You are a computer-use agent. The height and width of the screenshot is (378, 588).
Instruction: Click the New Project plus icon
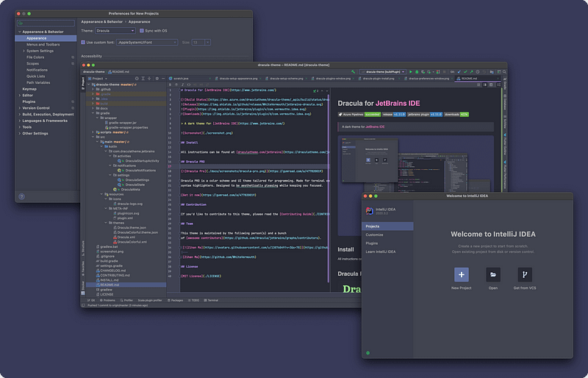coord(462,274)
